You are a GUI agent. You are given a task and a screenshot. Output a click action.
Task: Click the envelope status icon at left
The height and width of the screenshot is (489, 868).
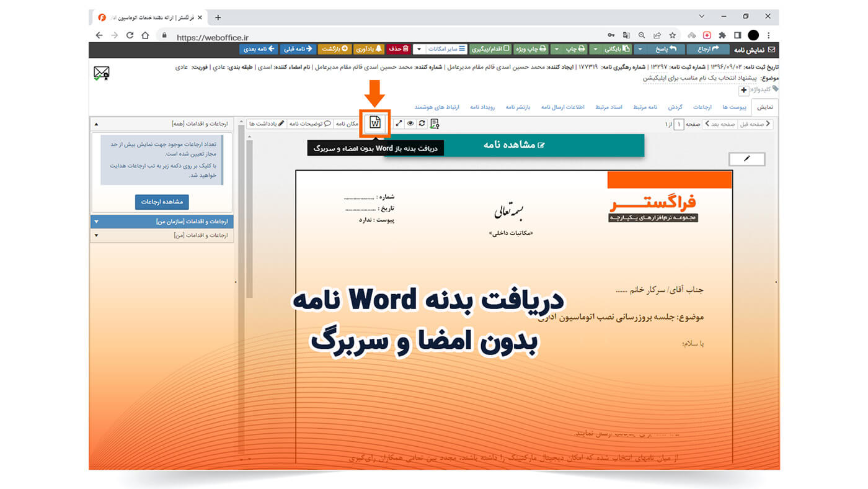pyautogui.click(x=102, y=74)
